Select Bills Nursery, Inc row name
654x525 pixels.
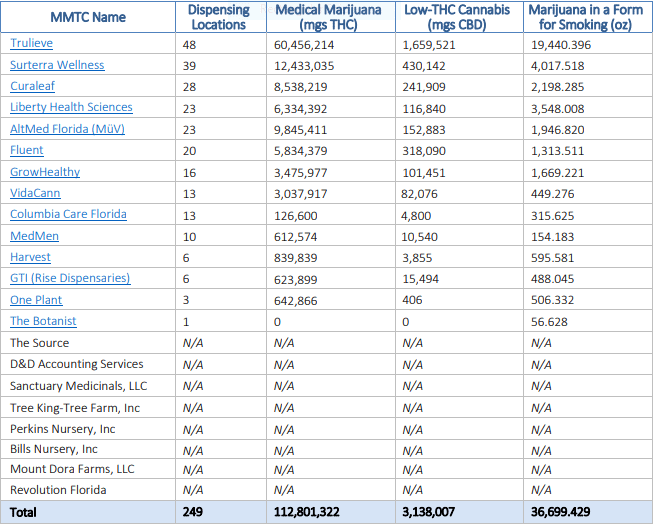[x=54, y=449]
